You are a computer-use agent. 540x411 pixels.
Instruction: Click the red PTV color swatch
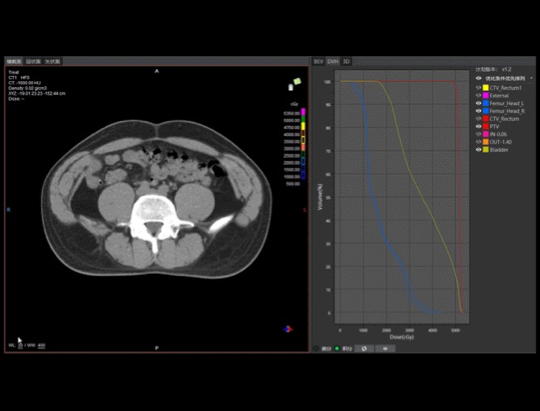486,126
